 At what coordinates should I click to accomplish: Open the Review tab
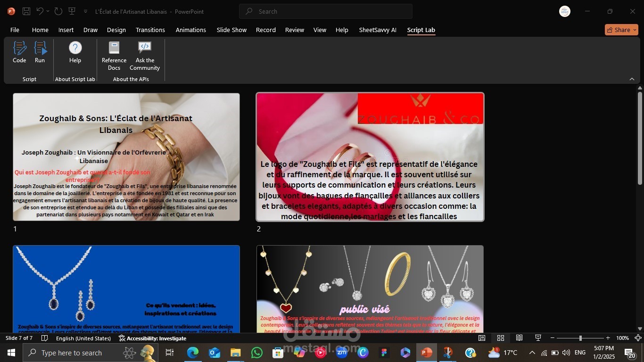tap(295, 30)
